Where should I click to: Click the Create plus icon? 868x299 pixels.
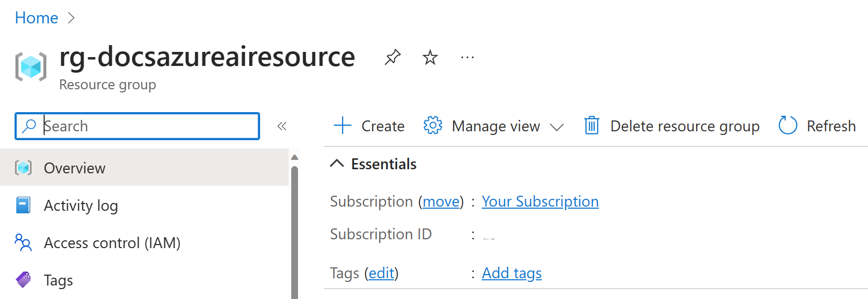[343, 126]
